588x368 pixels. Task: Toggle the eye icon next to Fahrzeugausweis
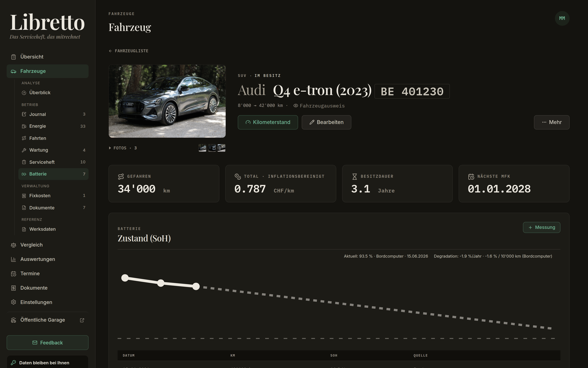(296, 106)
